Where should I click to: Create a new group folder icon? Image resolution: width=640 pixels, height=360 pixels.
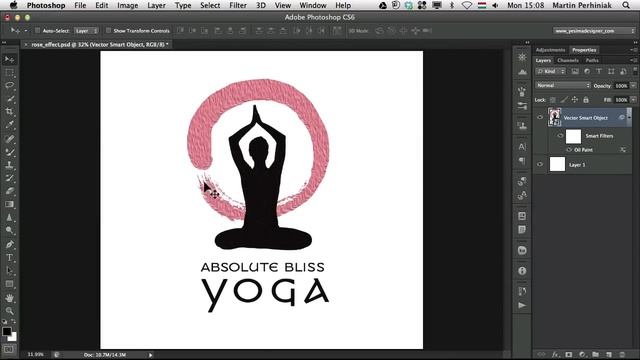[x=596, y=355]
